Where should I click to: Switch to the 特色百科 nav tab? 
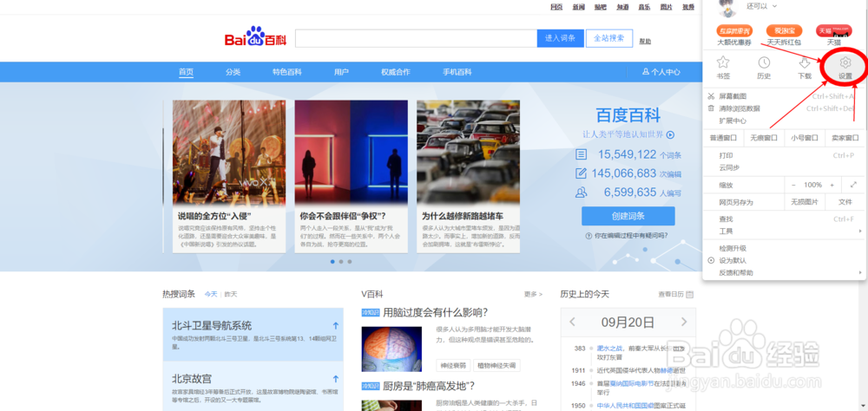point(286,72)
